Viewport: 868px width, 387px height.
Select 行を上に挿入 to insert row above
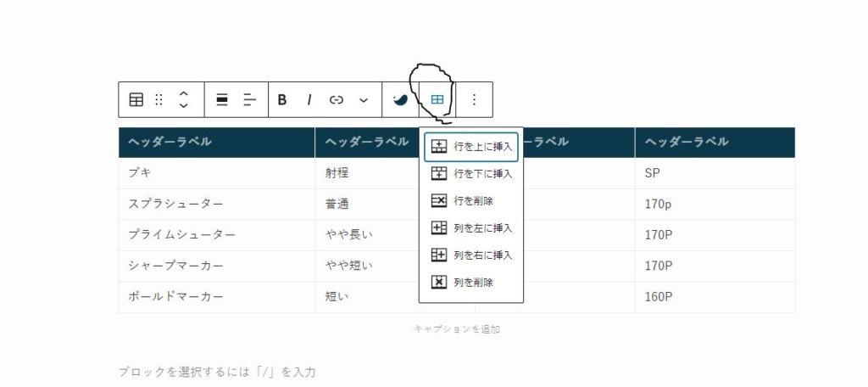[x=471, y=147]
